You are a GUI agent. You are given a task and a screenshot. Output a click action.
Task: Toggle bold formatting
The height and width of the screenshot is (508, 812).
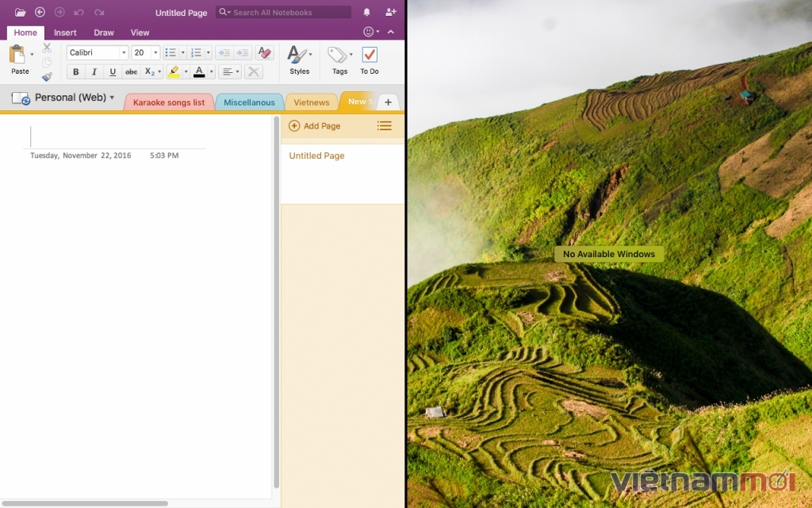[75, 71]
